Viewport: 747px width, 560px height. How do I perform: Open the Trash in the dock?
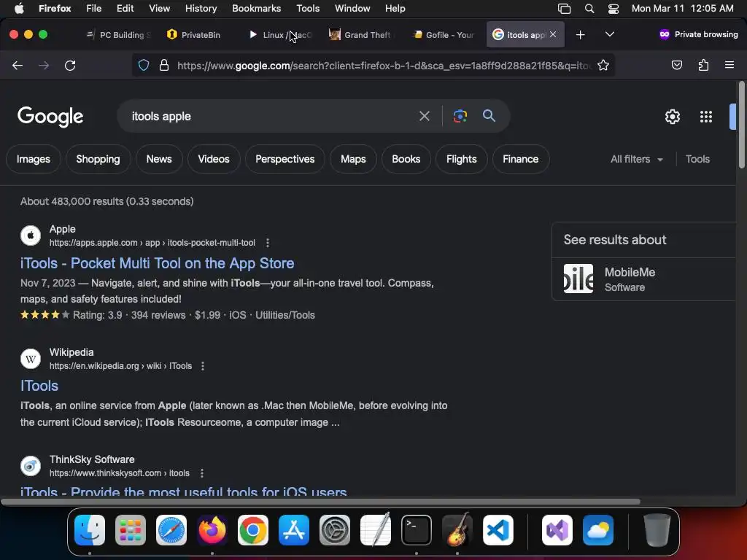tap(657, 530)
